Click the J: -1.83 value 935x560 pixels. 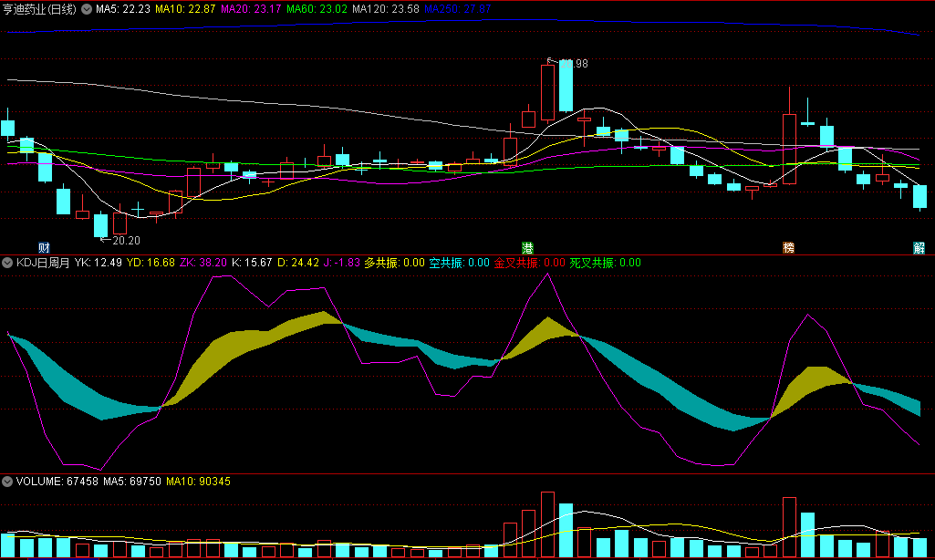(342, 263)
